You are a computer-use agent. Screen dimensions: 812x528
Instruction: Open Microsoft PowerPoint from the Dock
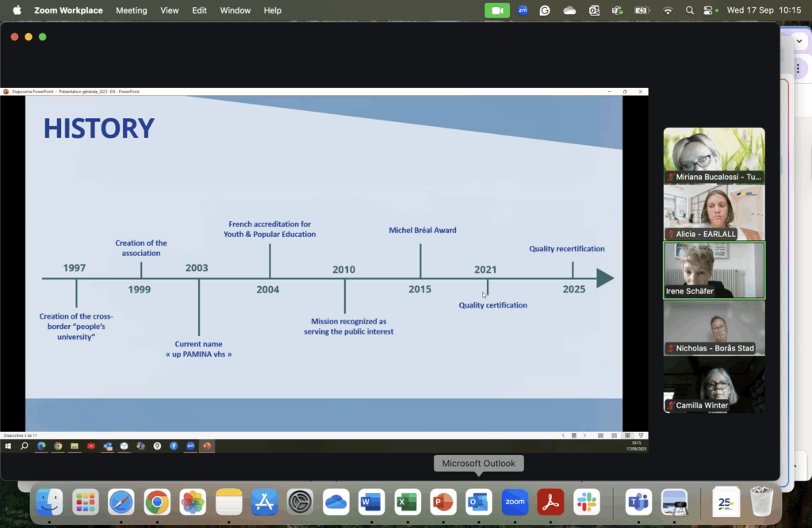[x=442, y=502]
